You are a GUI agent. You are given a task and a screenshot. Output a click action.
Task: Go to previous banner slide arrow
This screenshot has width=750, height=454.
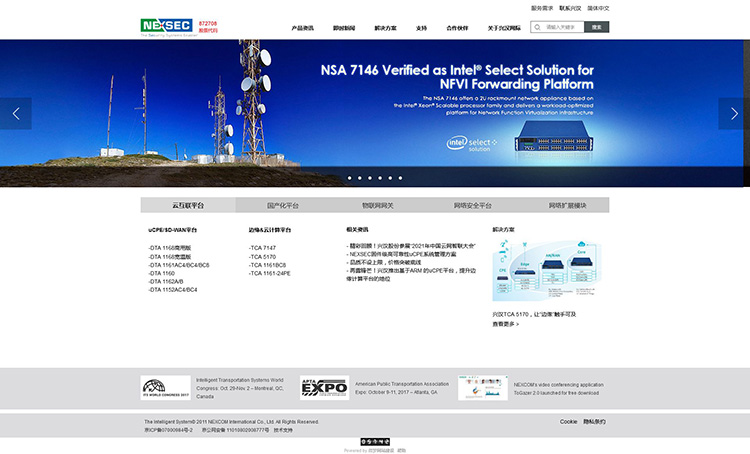(x=15, y=113)
